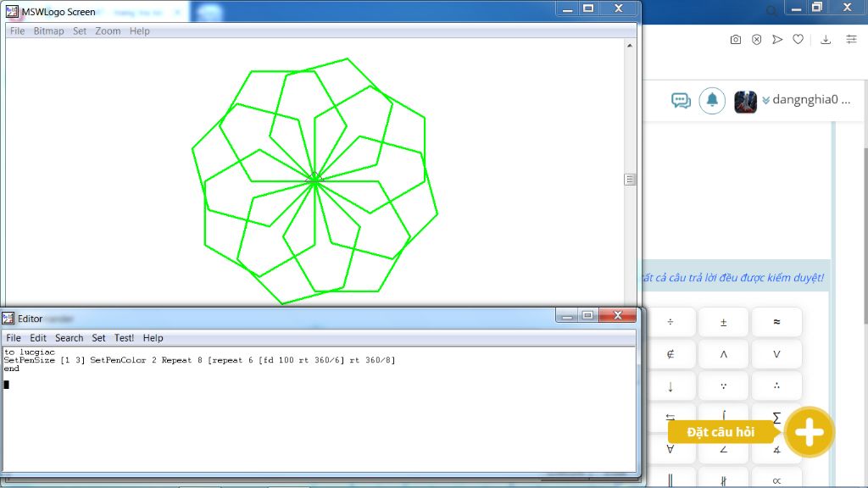Viewport: 868px width, 488px height.
Task: Maximize the Editor window
Action: point(588,315)
